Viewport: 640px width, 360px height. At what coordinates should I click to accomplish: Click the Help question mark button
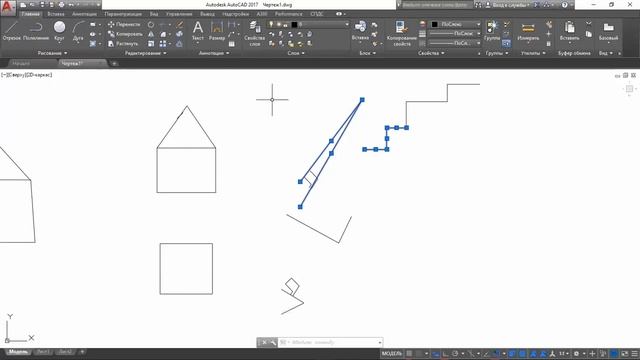tap(565, 5)
